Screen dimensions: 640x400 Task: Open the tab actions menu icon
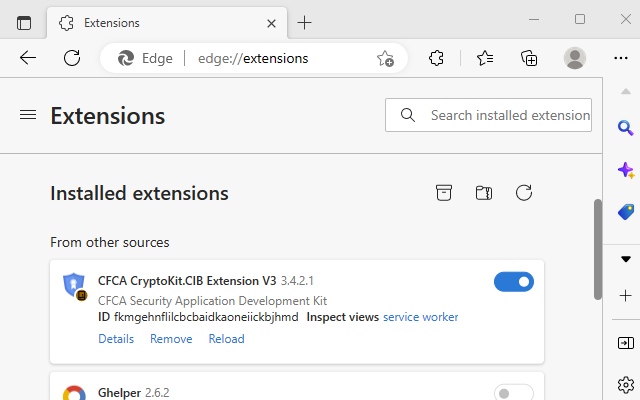(24, 23)
